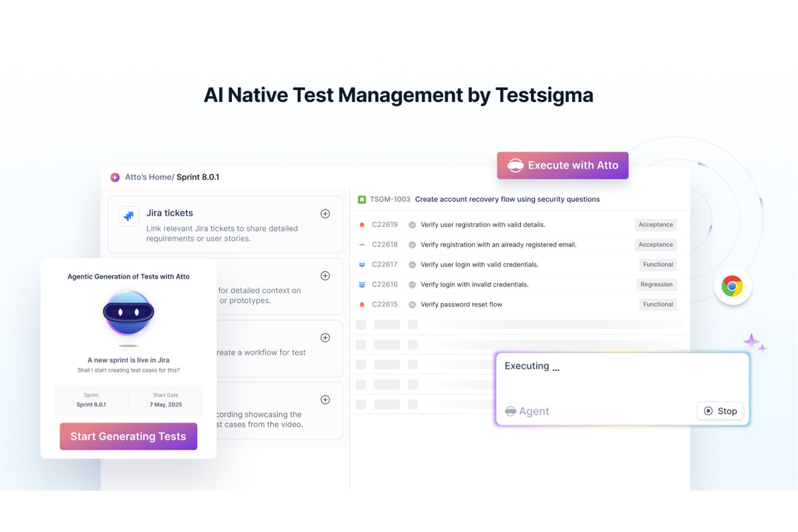
Task: Click Start Generating Tests button
Action: click(x=128, y=436)
